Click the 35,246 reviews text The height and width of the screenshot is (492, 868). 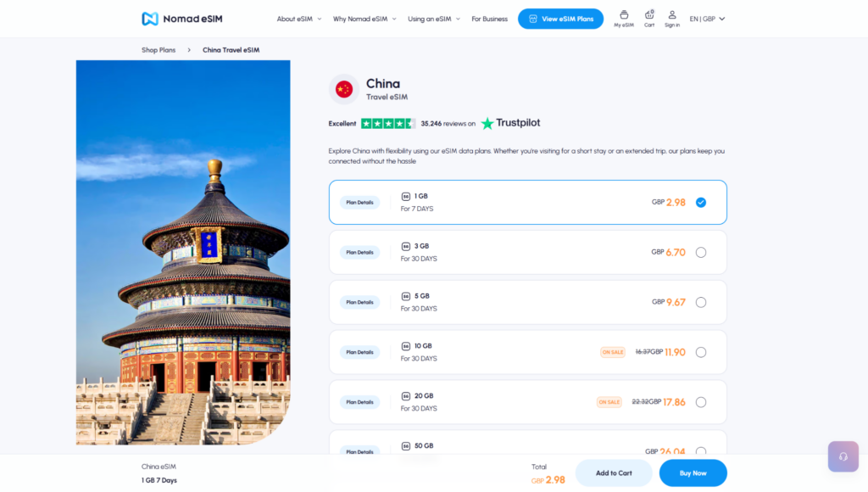tap(448, 124)
